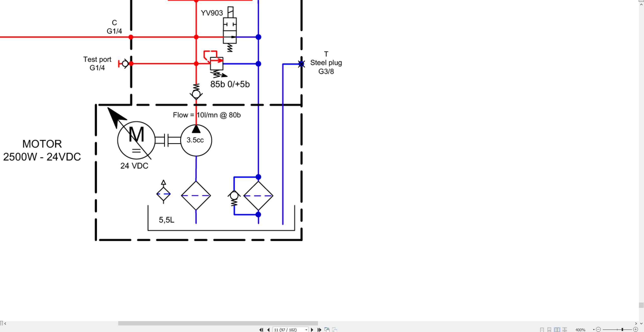
Task: Click the vertical scrollbar thumb
Action: 641,305
